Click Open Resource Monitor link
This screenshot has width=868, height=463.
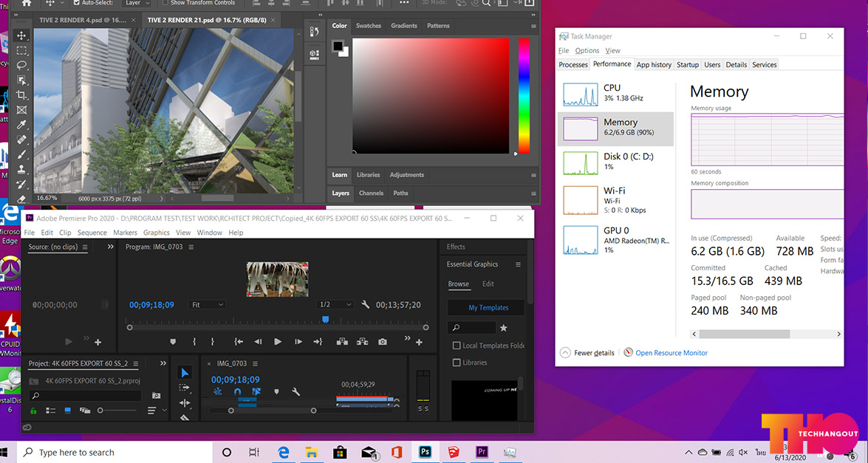[x=671, y=353]
